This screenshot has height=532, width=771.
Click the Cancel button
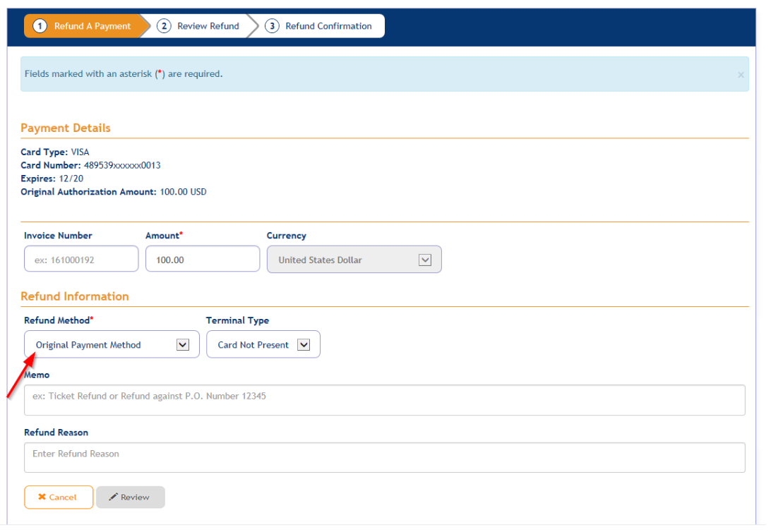coord(59,497)
